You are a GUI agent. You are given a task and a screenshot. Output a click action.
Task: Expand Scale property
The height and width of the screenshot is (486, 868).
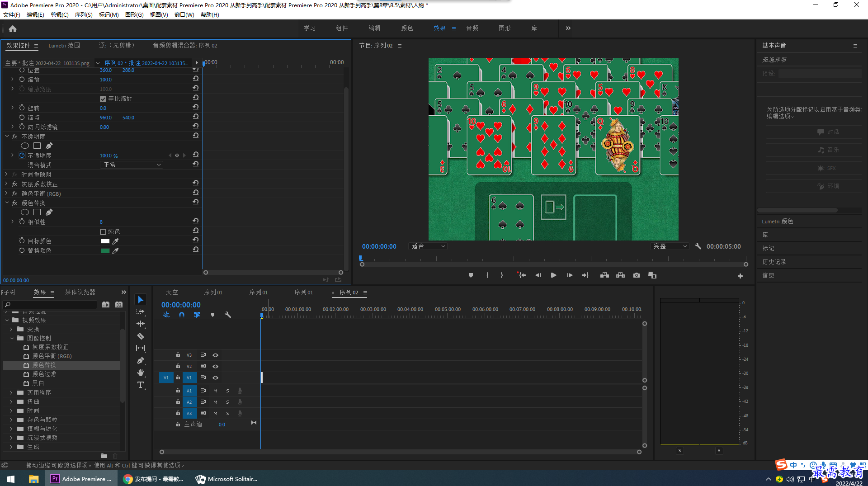pos(12,79)
